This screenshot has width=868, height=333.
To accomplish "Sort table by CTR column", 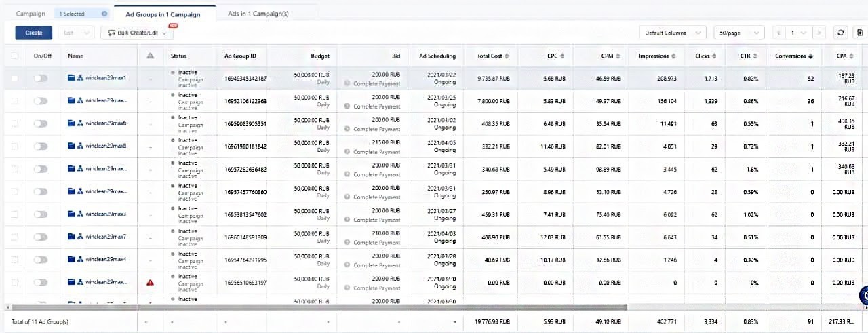I will click(x=755, y=56).
